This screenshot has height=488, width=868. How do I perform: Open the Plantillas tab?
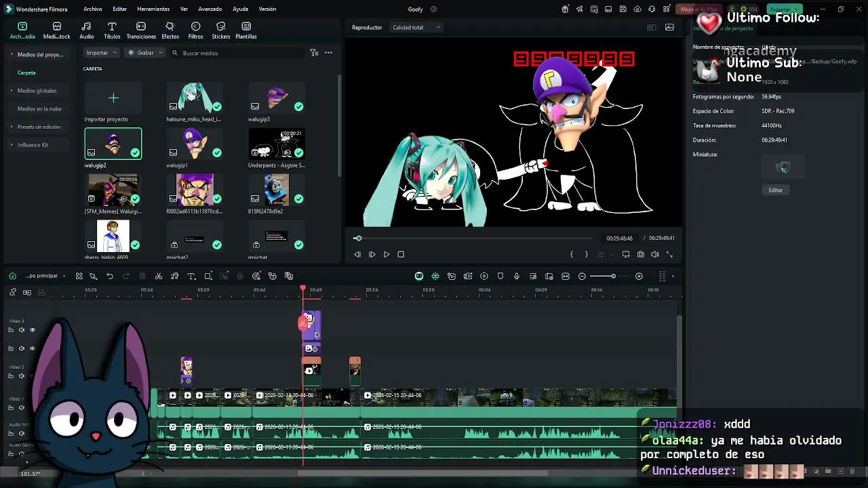(x=246, y=30)
